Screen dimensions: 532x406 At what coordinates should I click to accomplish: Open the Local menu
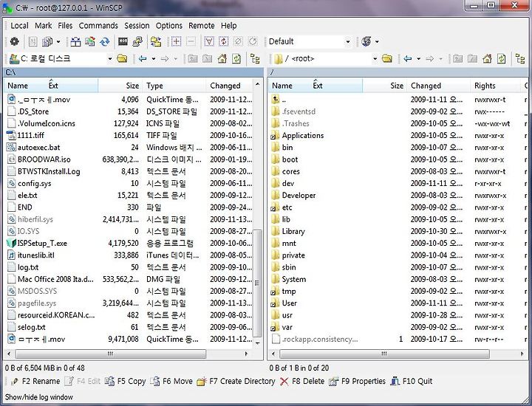tap(19, 25)
